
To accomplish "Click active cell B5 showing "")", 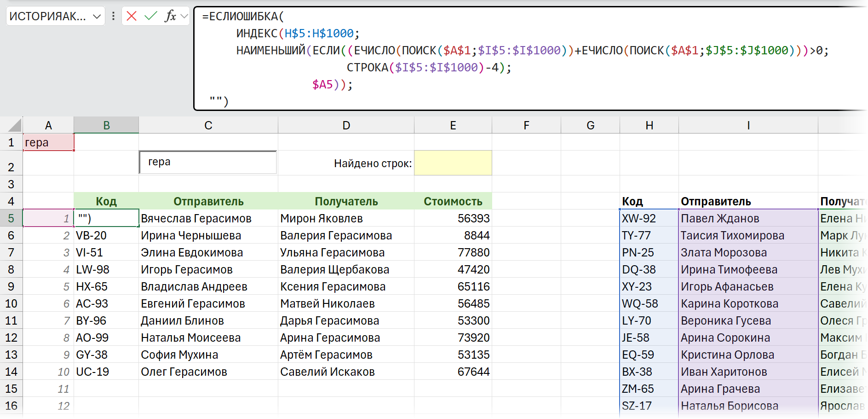I will (x=106, y=218).
